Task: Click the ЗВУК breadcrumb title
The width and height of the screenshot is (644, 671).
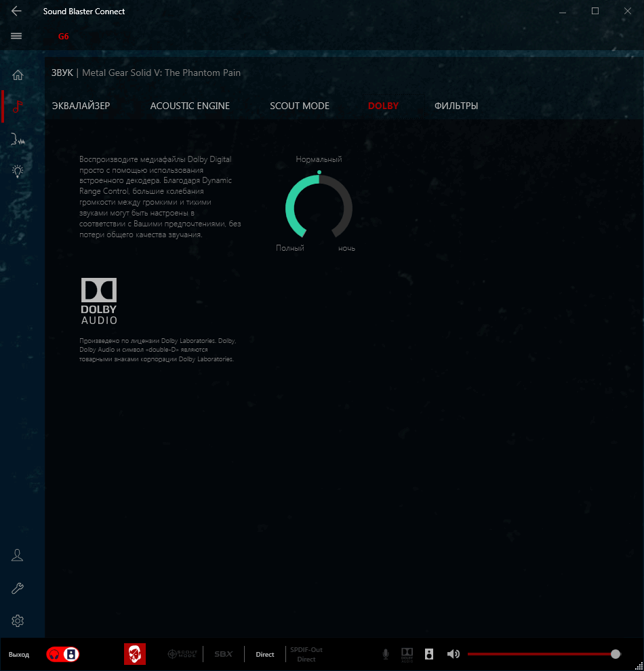Action: [x=62, y=73]
